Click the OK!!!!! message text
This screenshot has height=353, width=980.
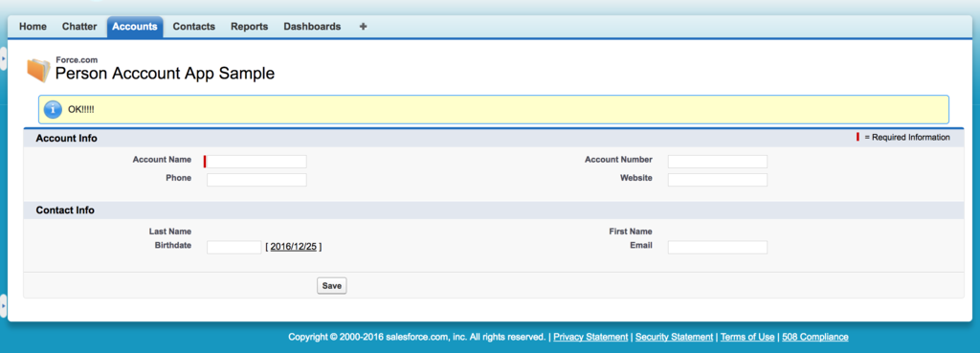click(x=80, y=110)
